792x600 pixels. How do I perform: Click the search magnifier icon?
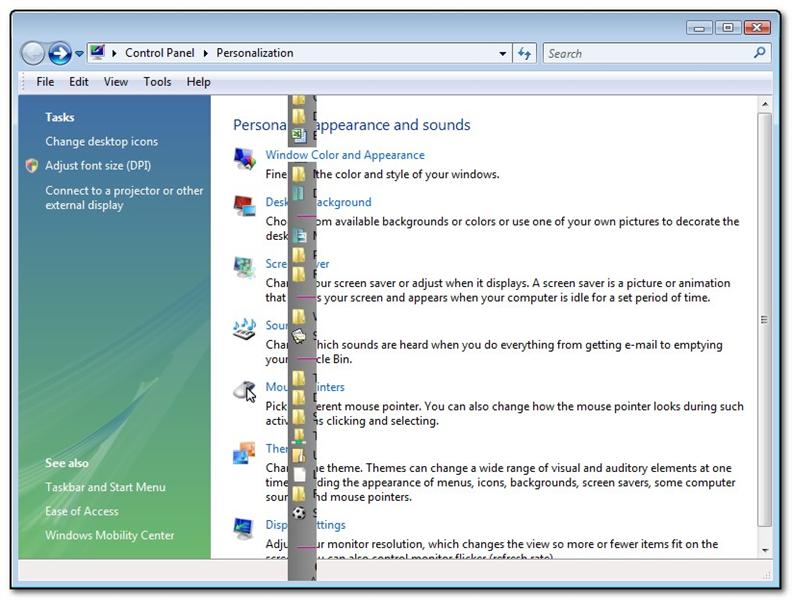click(760, 53)
